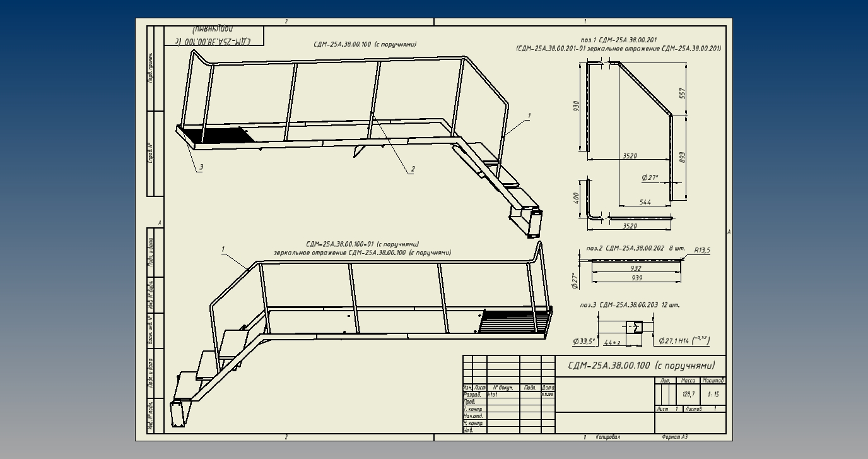Click the 'Изм.' column header

point(467,388)
